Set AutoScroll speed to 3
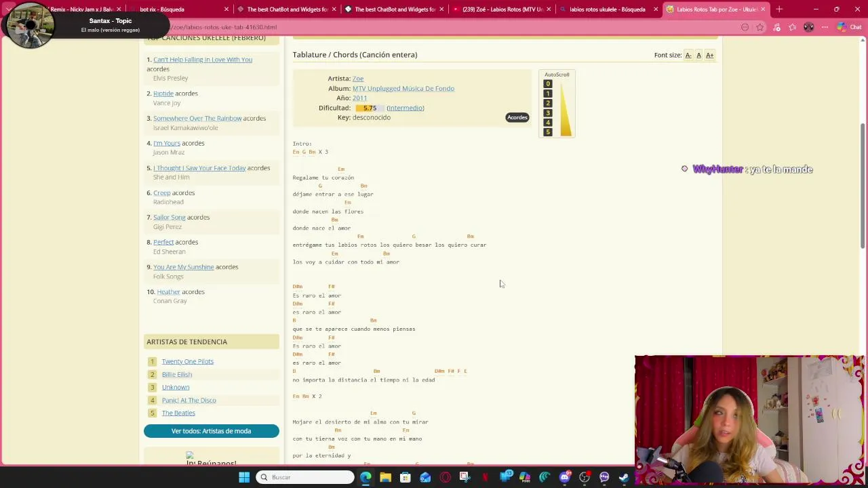This screenshot has width=868, height=488. click(548, 113)
